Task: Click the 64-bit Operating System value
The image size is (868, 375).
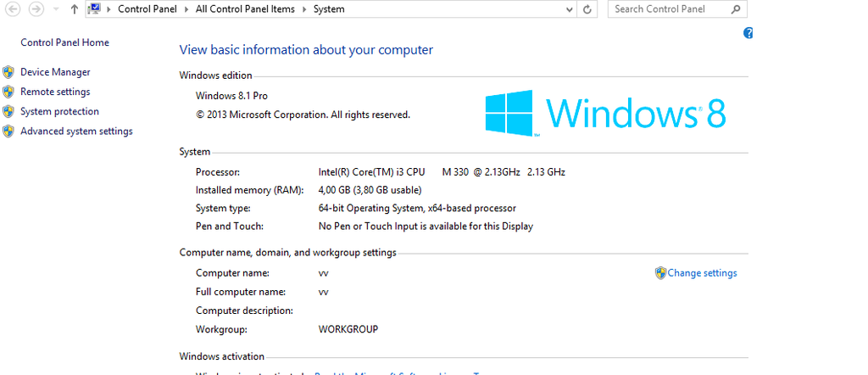Action: pyautogui.click(x=417, y=208)
